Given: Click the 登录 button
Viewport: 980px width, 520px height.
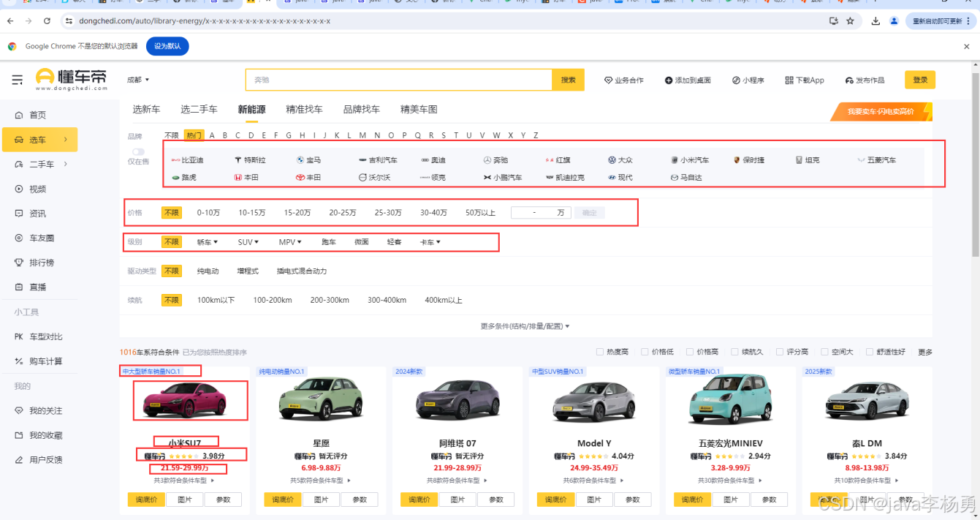Looking at the screenshot, I should point(920,80).
